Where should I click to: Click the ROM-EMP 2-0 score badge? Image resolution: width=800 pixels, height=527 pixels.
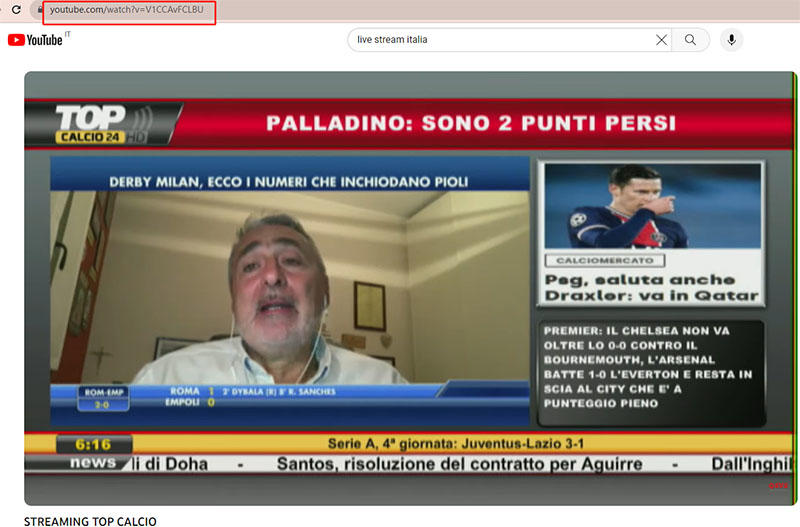pyautogui.click(x=102, y=398)
